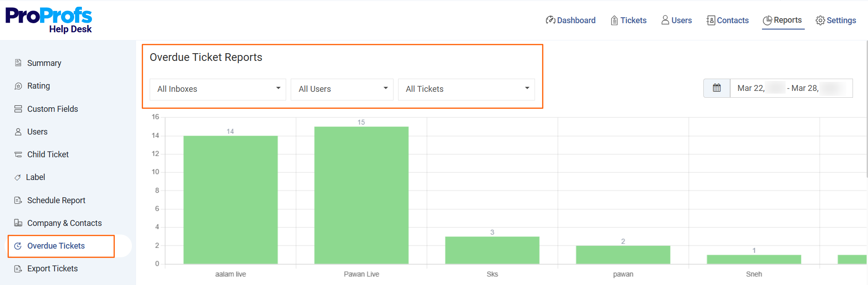Click the pawan bar with value 2
This screenshot has width=868, height=285.
(623, 255)
